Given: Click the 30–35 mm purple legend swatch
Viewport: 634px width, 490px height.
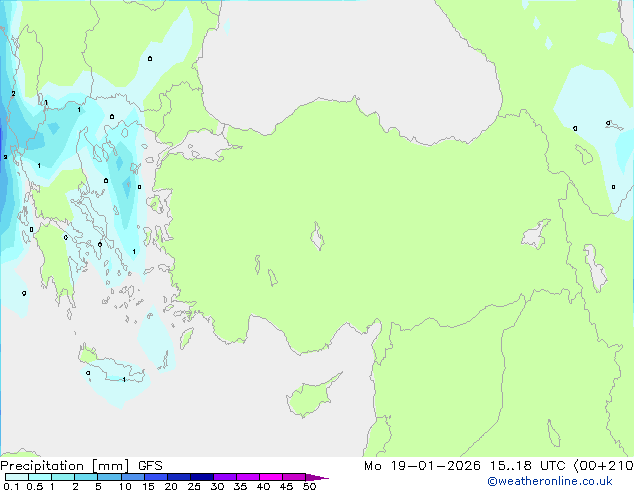Looking at the screenshot, I should [225, 477].
